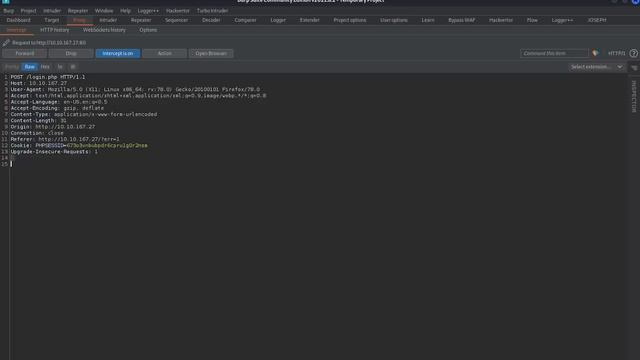Click the Content-Length header line
The height and width of the screenshot is (360, 640).
coord(38,120)
